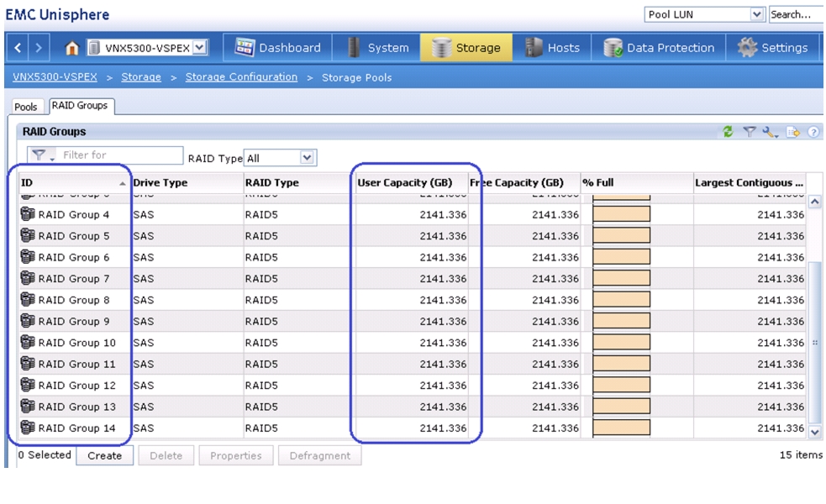Screen dimensions: 826x504
Task: Sort by User Capacity (GB) column
Action: point(412,183)
